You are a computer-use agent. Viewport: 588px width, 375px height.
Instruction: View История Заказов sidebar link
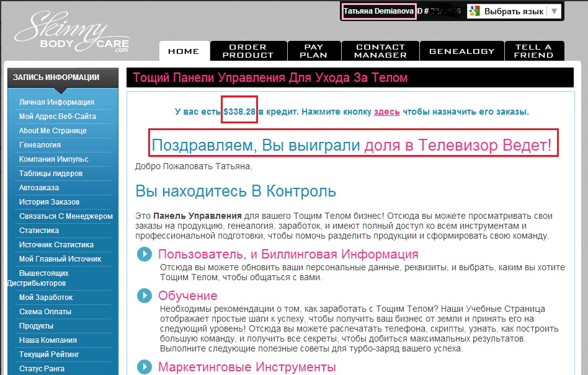[49, 201]
